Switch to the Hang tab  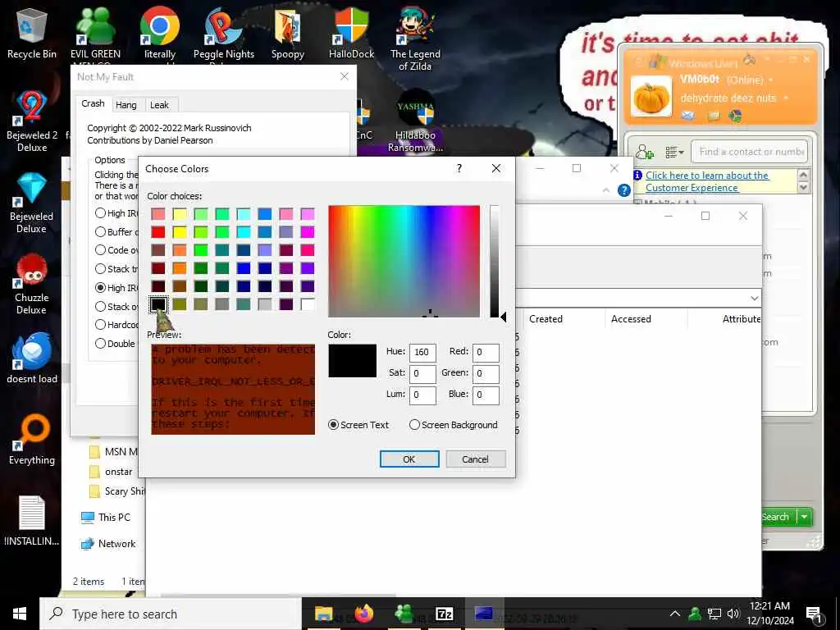pyautogui.click(x=126, y=105)
